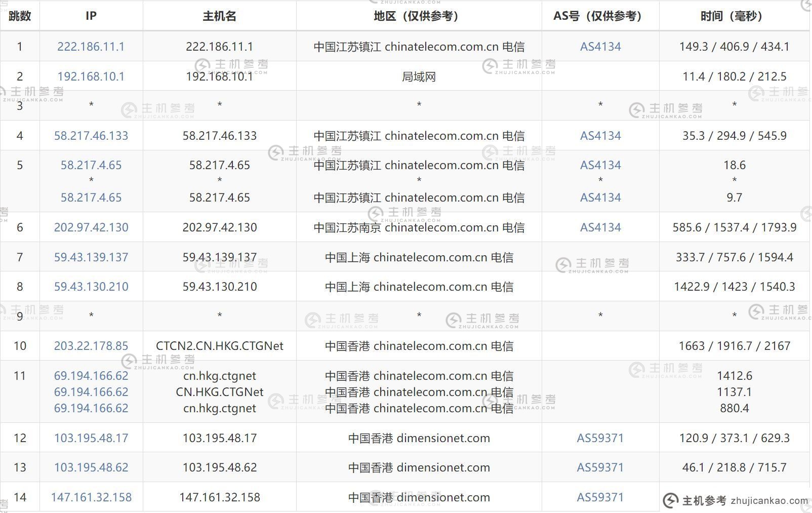Follow the AS4134 link in hop 6 row
Viewport: 812px width, 513px height.
pyautogui.click(x=600, y=227)
